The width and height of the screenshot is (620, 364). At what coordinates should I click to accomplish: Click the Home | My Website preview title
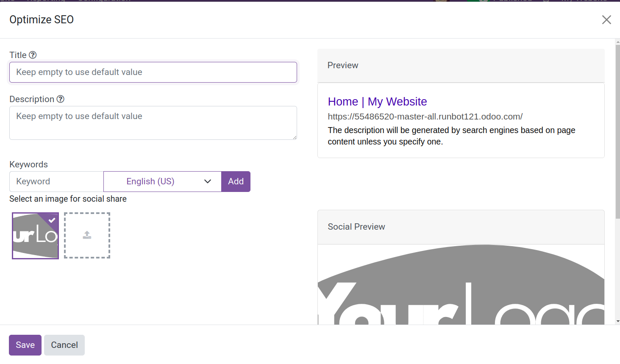click(x=377, y=102)
